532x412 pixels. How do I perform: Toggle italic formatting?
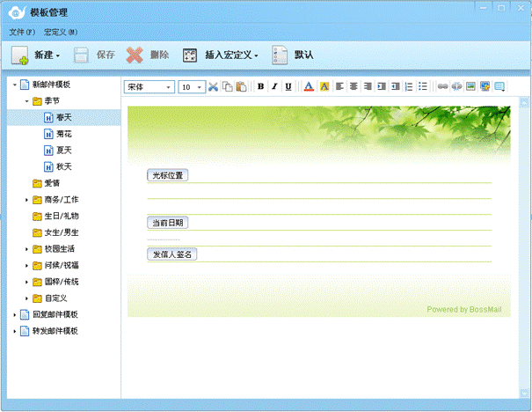(274, 86)
